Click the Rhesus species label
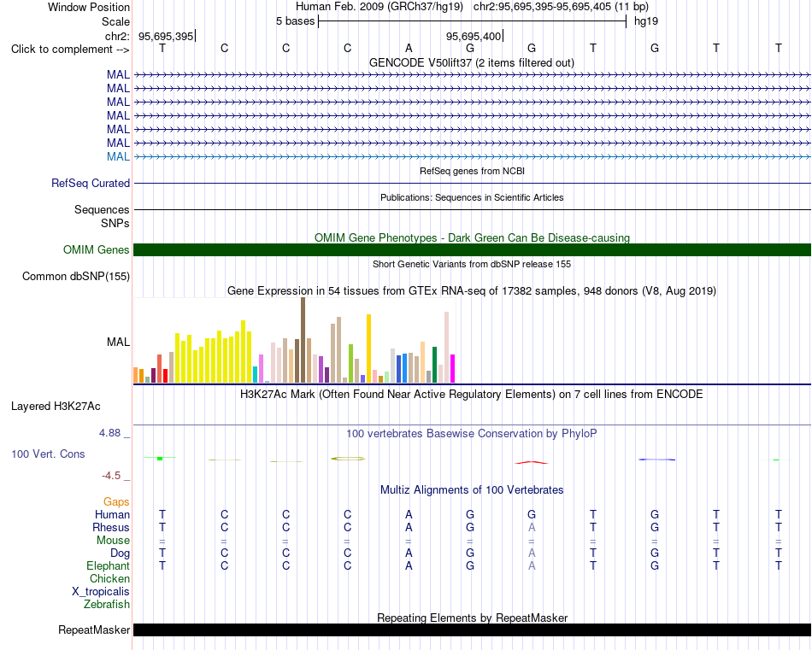Screen dimensions: 812x650 click(x=111, y=527)
